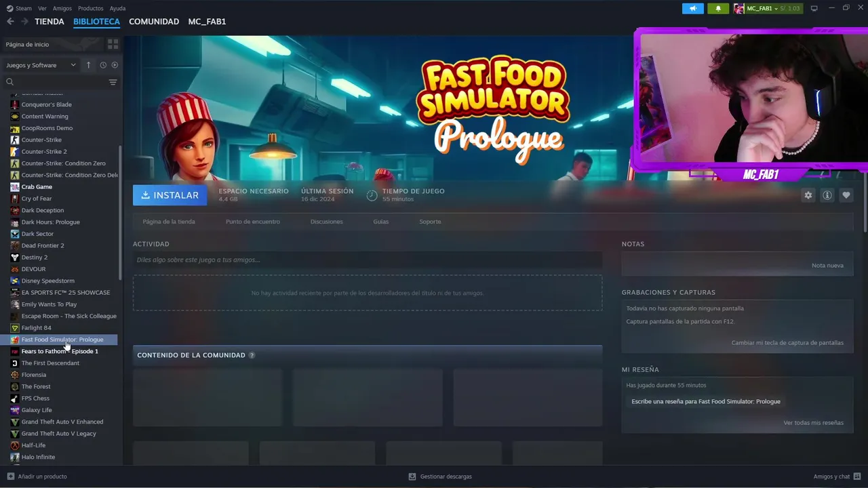Select DEVOUR icon in list
This screenshot has height=488, width=868.
(x=15, y=269)
